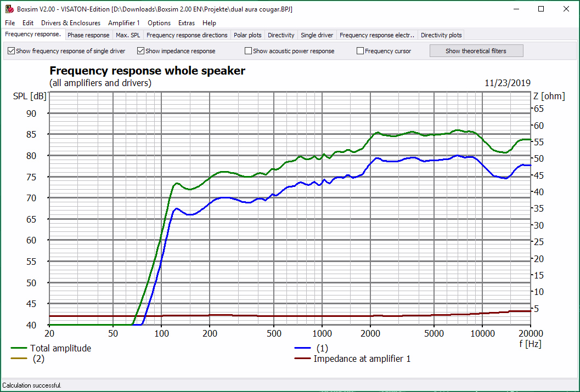The height and width of the screenshot is (392, 580).
Task: Click the f [Hz] axis label
Action: [530, 344]
